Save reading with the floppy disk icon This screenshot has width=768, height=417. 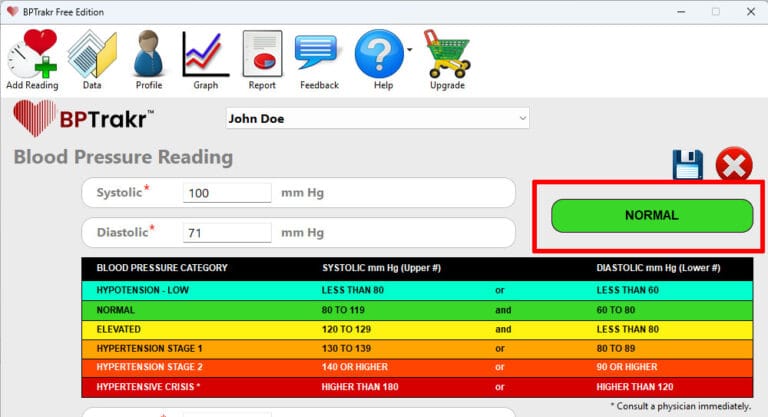(x=688, y=165)
